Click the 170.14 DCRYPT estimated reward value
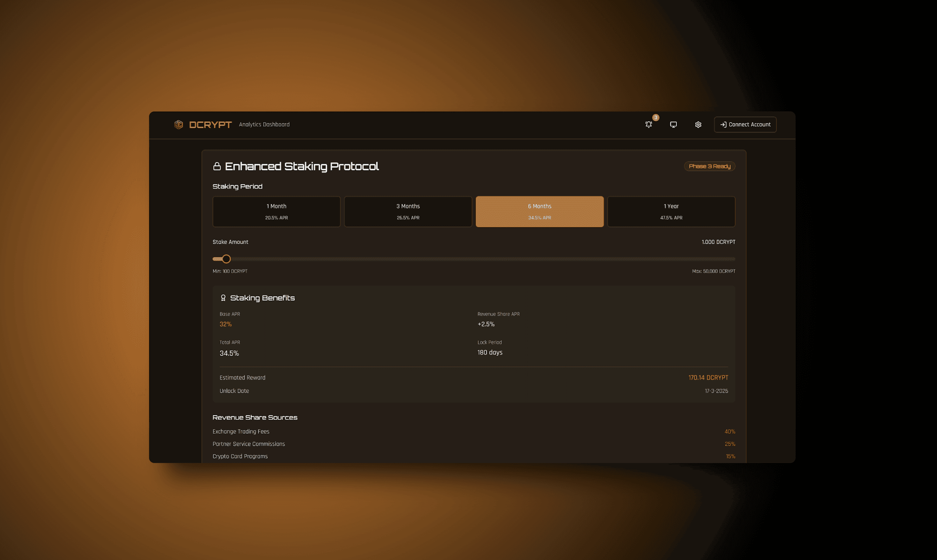The height and width of the screenshot is (560, 937). click(708, 378)
